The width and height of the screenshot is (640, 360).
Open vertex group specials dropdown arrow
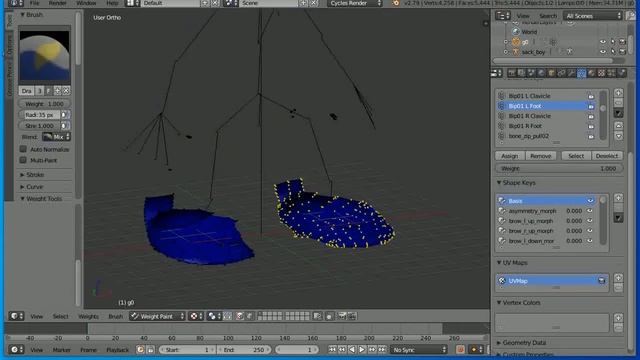tap(618, 113)
